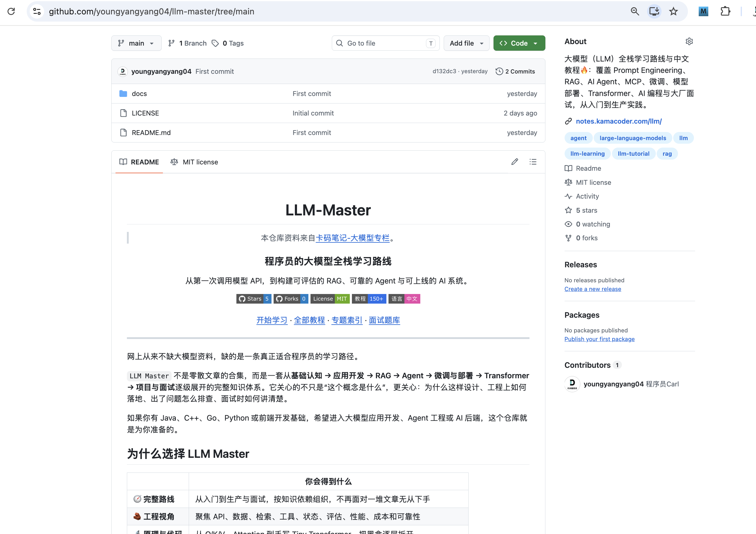This screenshot has width=756, height=534.
Task: Click the docs folder icon
Action: coord(123,94)
